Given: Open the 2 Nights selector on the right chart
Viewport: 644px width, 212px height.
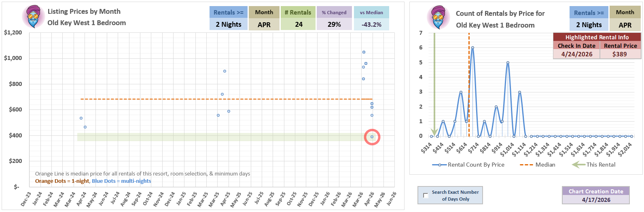Looking at the screenshot, I should 589,25.
